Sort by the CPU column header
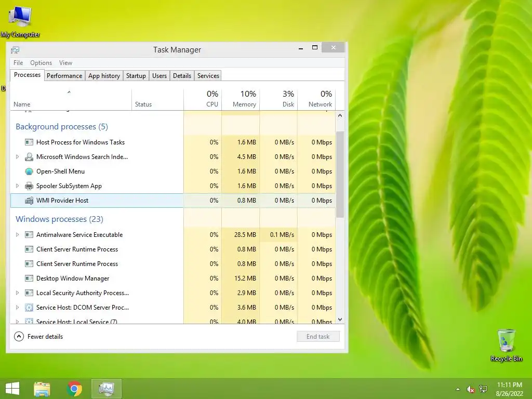The image size is (532, 399). tap(203, 99)
